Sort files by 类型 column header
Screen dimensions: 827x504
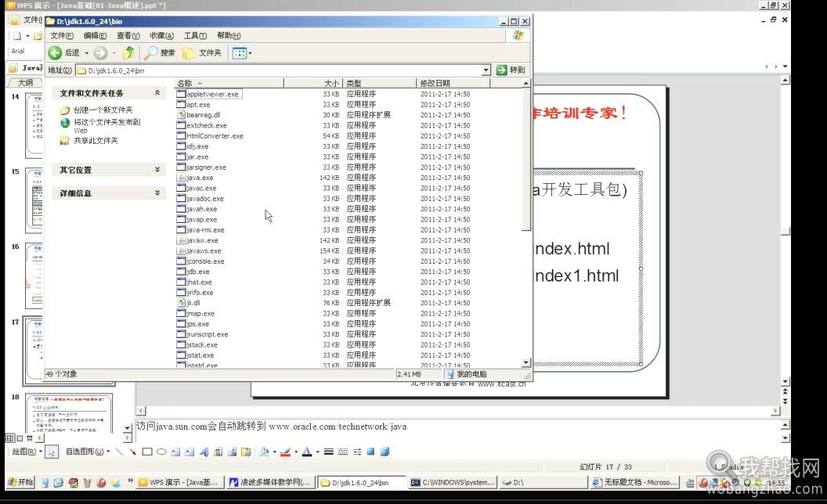380,83
